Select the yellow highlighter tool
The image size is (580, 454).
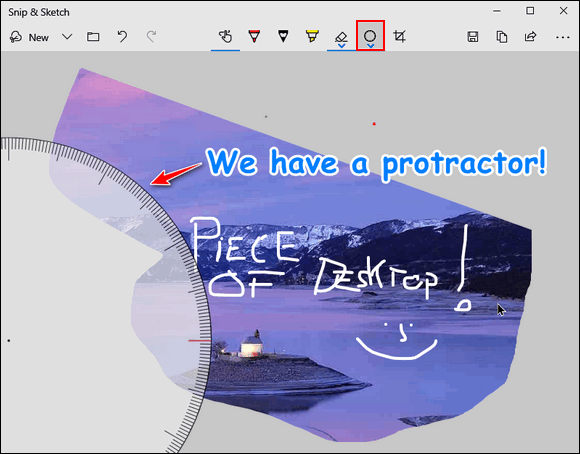pos(312,36)
